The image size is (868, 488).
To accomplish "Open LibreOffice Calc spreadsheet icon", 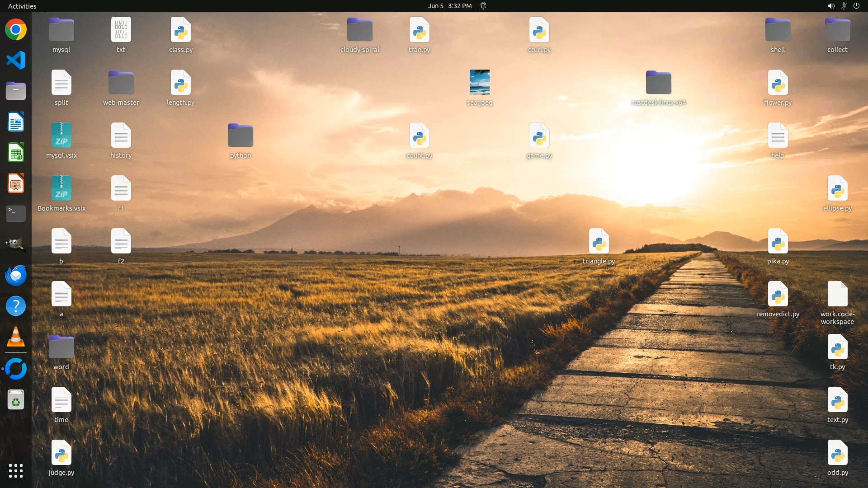I will pyautogui.click(x=16, y=153).
